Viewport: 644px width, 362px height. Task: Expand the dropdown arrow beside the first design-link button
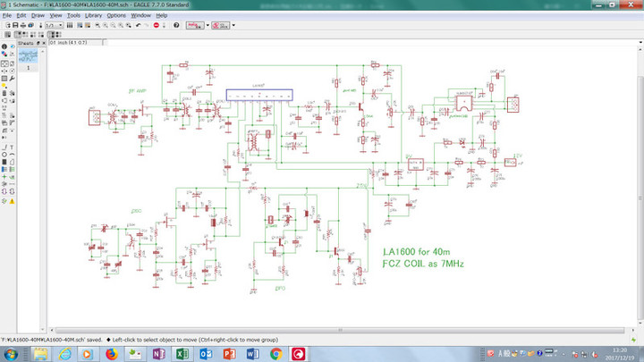click(206, 26)
